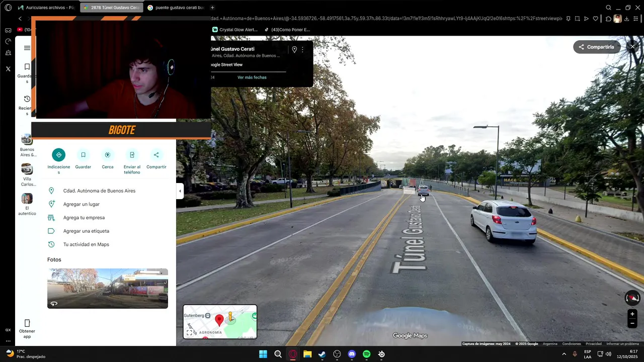
Task: Click Agrega tu empresa
Action: [84, 218]
